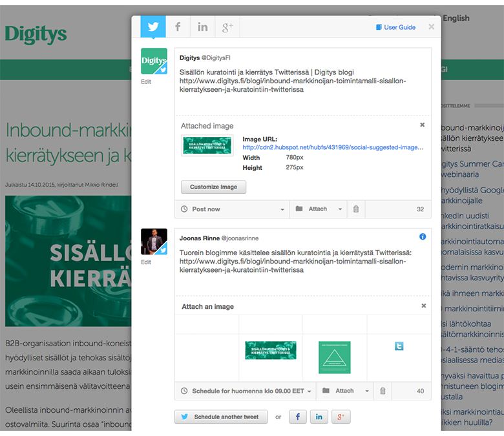Click the info icon on Joonas Rinne tweet

(423, 237)
